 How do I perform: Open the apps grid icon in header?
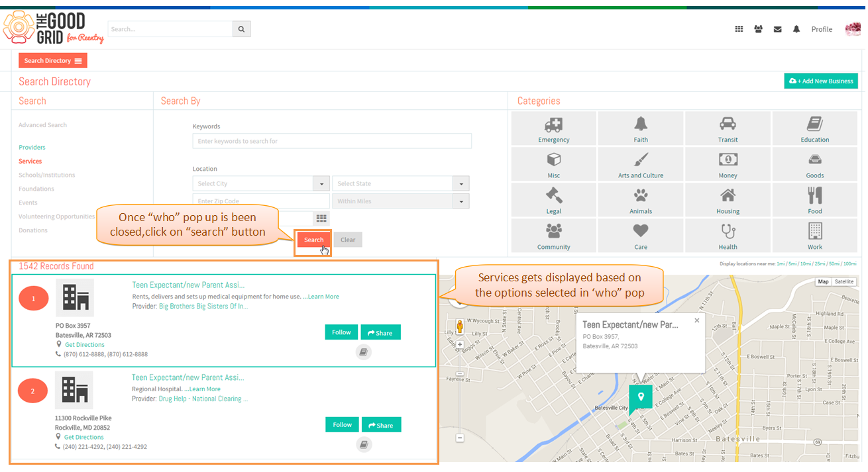(x=739, y=29)
